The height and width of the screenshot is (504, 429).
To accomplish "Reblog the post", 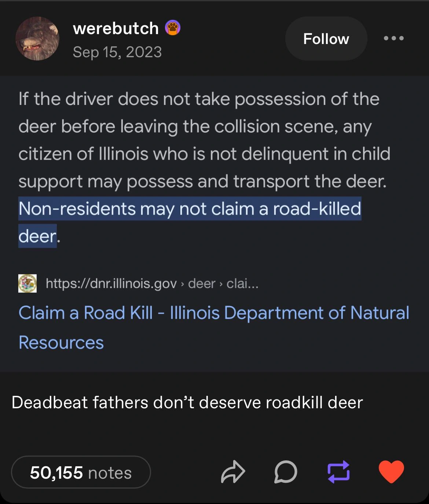I will point(338,472).
